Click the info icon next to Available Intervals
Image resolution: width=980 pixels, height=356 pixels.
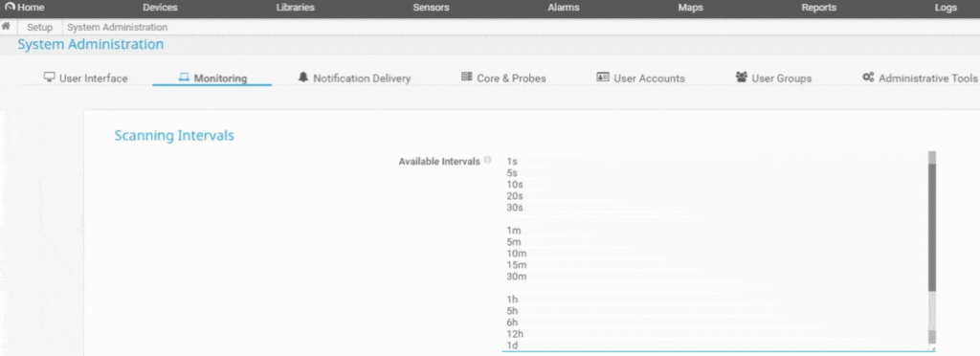point(487,161)
